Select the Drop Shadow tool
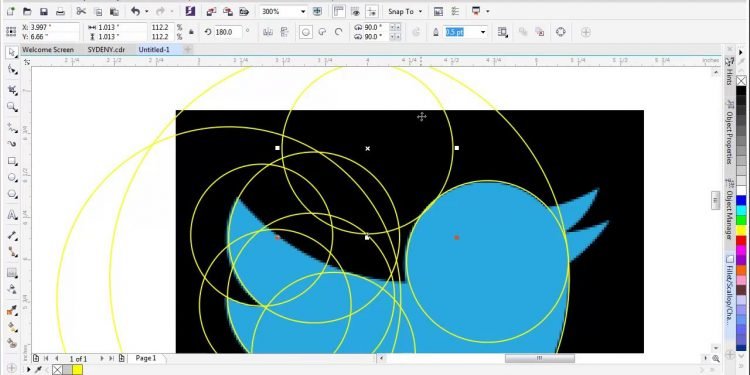 tap(12, 273)
